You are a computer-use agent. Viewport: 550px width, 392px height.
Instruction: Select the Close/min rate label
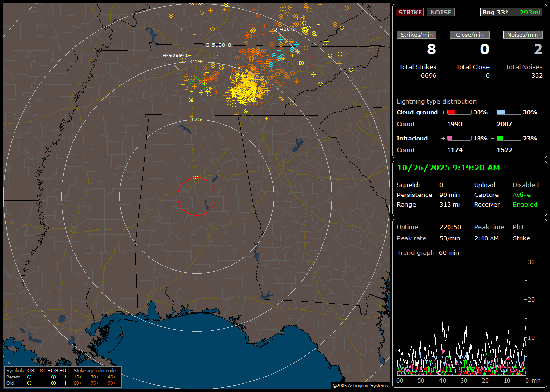[469, 35]
